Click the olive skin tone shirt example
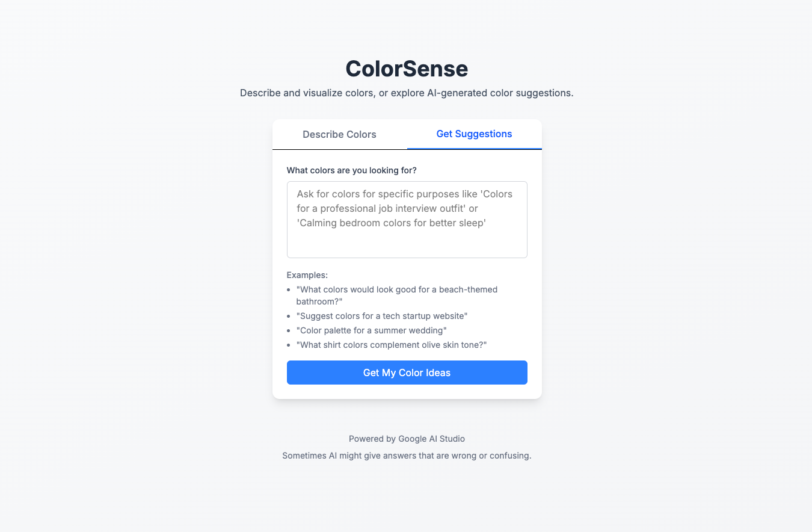 tap(391, 345)
